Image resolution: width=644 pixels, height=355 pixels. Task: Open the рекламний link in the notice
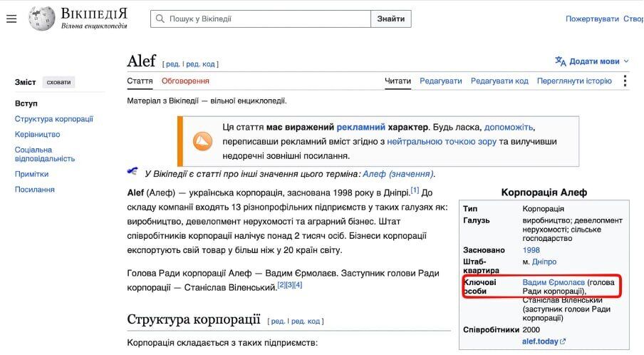[x=360, y=128]
